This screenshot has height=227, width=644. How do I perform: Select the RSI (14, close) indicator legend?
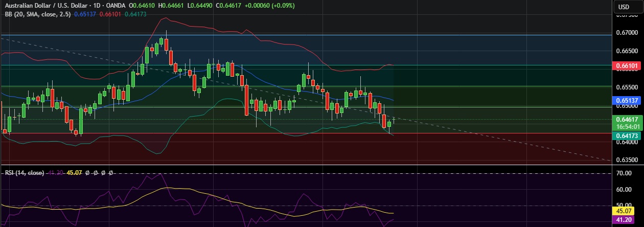coord(24,173)
